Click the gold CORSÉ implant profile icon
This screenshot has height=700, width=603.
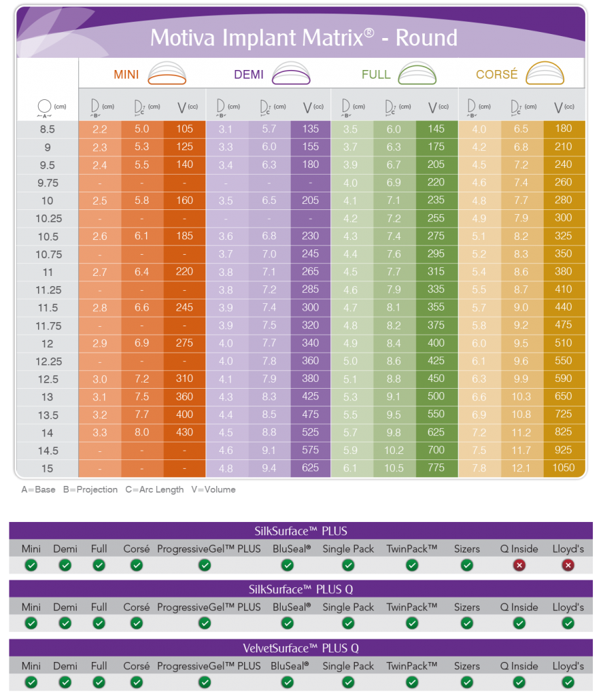pyautogui.click(x=546, y=73)
